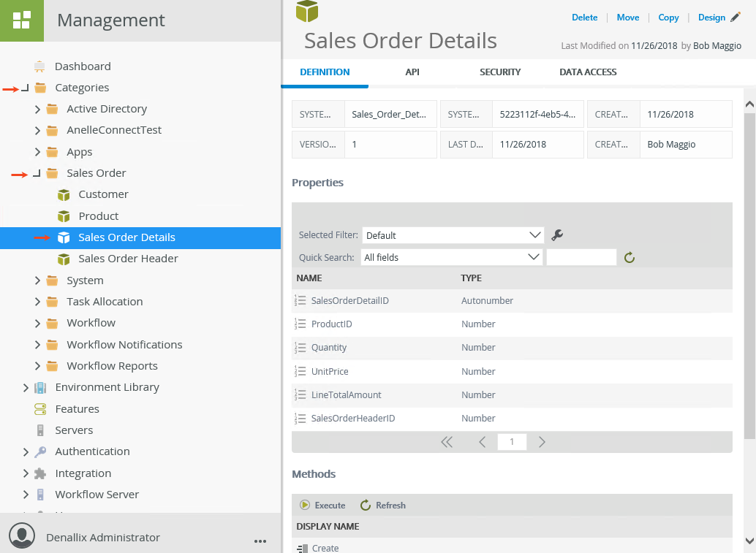The height and width of the screenshot is (553, 756).
Task: Switch to the Security tab
Action: tap(500, 72)
